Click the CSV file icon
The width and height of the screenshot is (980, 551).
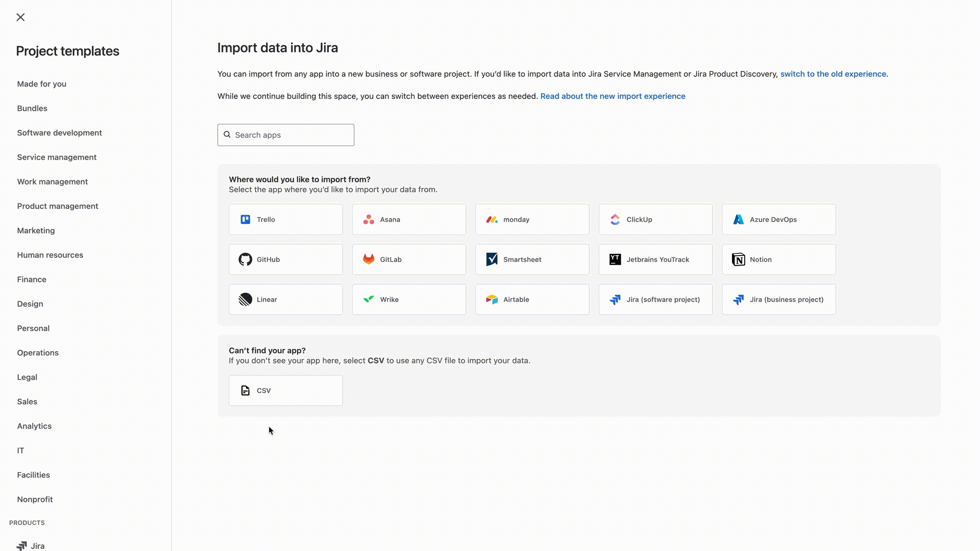245,390
